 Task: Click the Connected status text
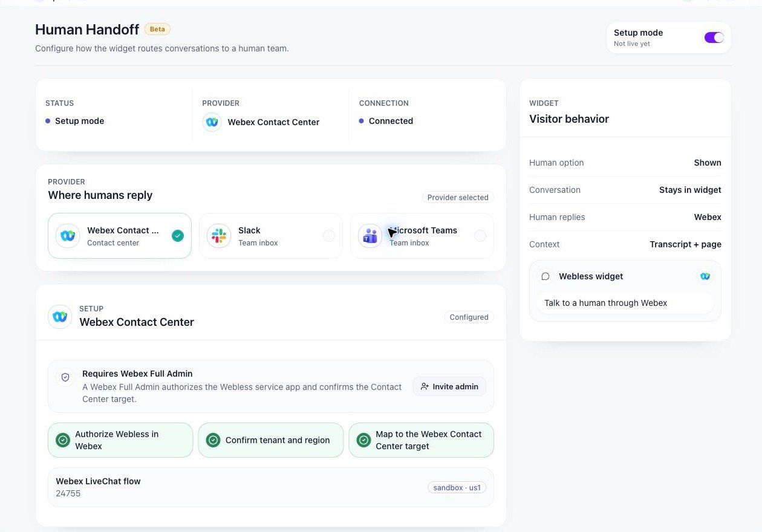(391, 121)
